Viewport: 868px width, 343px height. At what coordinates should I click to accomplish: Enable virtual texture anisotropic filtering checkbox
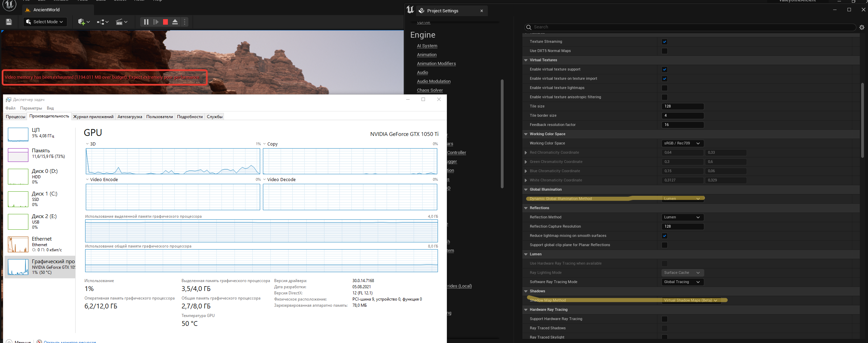(665, 97)
